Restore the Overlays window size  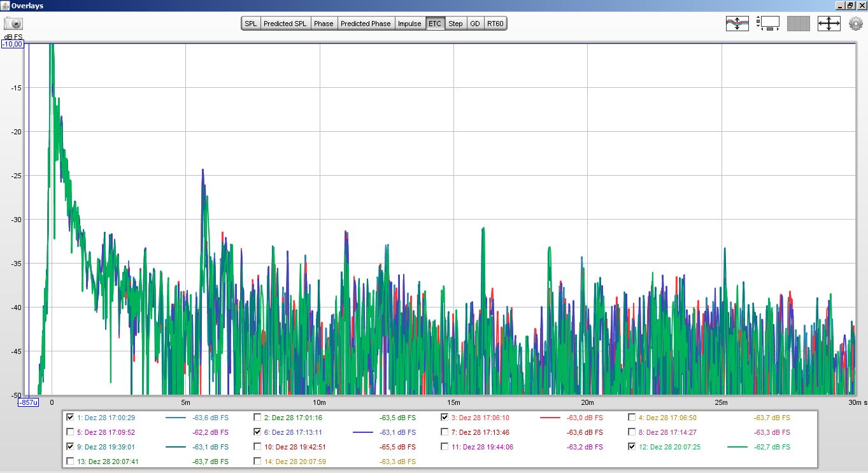point(850,5)
